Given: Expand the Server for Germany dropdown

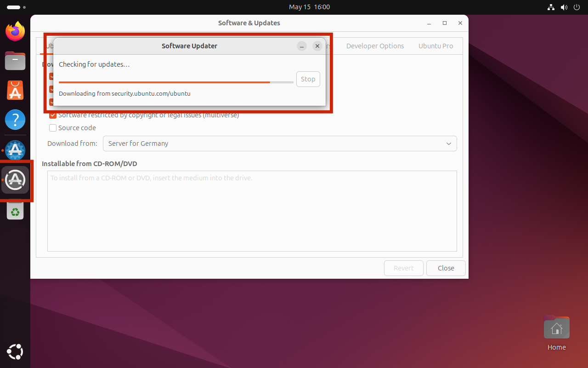Looking at the screenshot, I should tap(279, 144).
